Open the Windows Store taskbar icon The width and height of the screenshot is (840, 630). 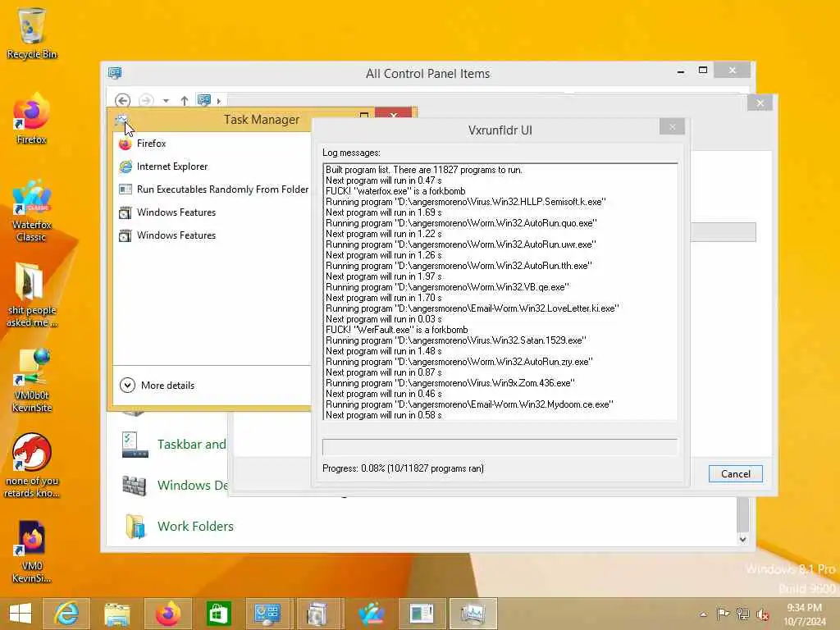pos(218,614)
